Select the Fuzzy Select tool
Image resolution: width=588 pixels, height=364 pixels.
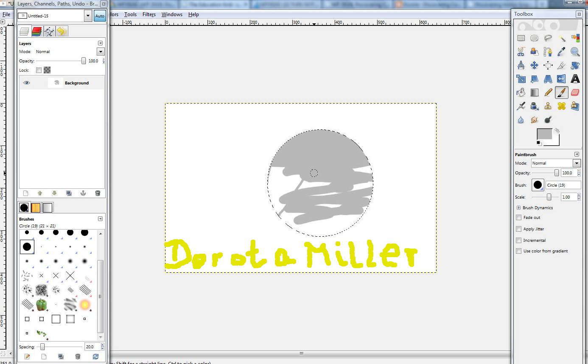coord(562,38)
